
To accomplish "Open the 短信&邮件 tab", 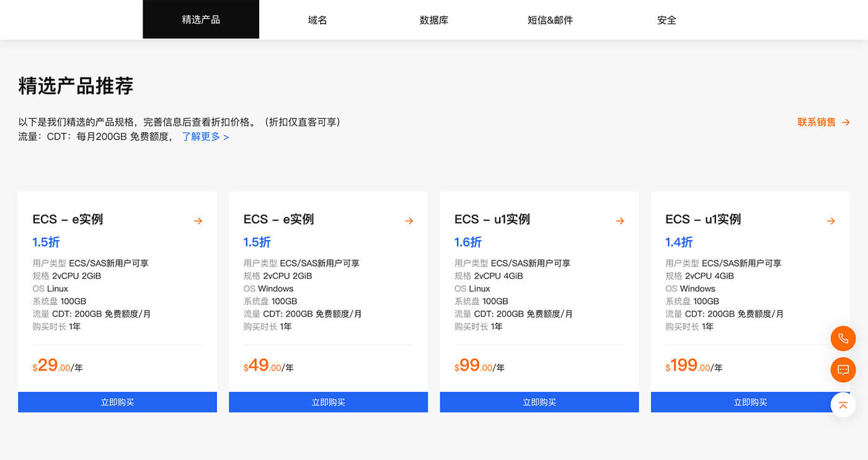I will point(551,20).
